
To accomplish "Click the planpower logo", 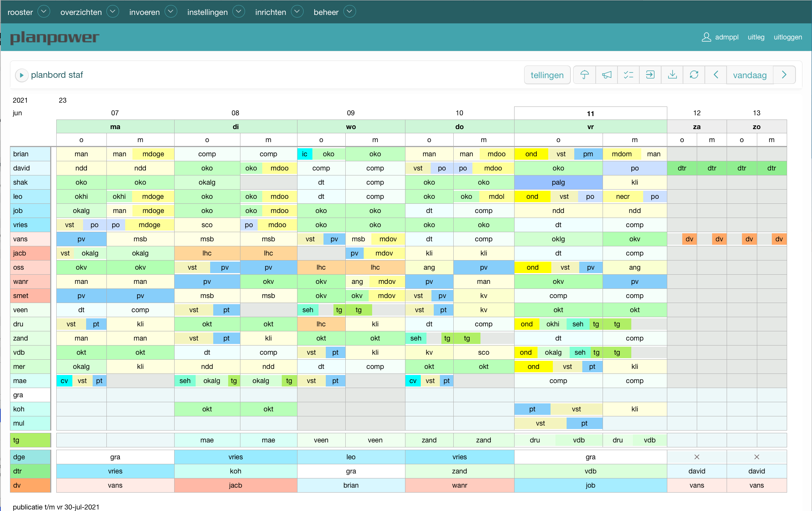I will click(54, 38).
